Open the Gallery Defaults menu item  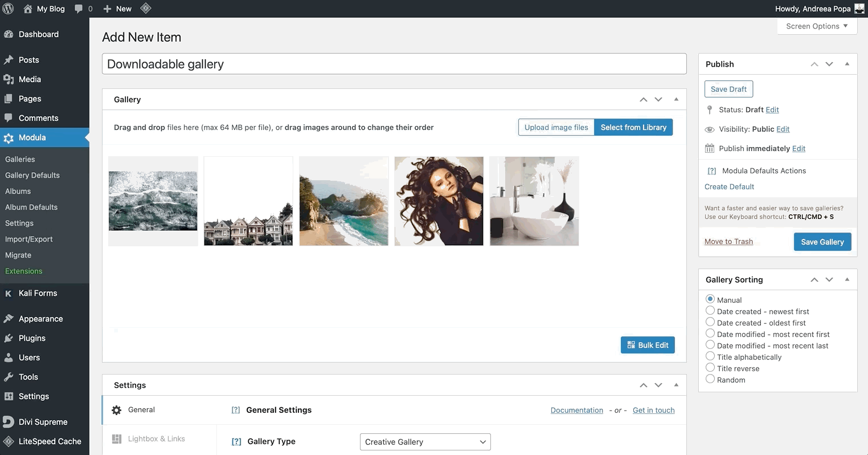pos(32,175)
